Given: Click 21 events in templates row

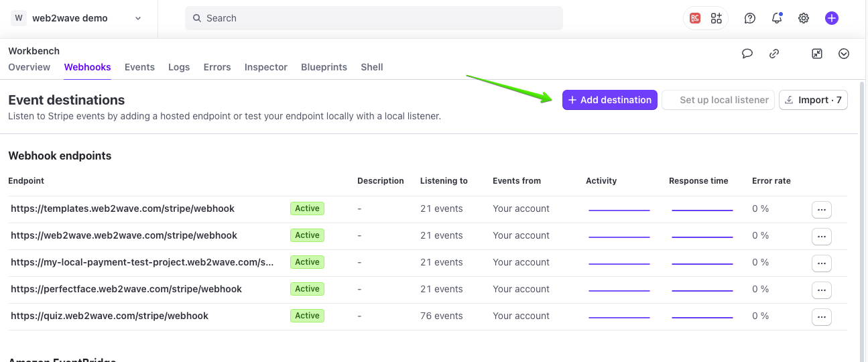Looking at the screenshot, I should click(441, 208).
